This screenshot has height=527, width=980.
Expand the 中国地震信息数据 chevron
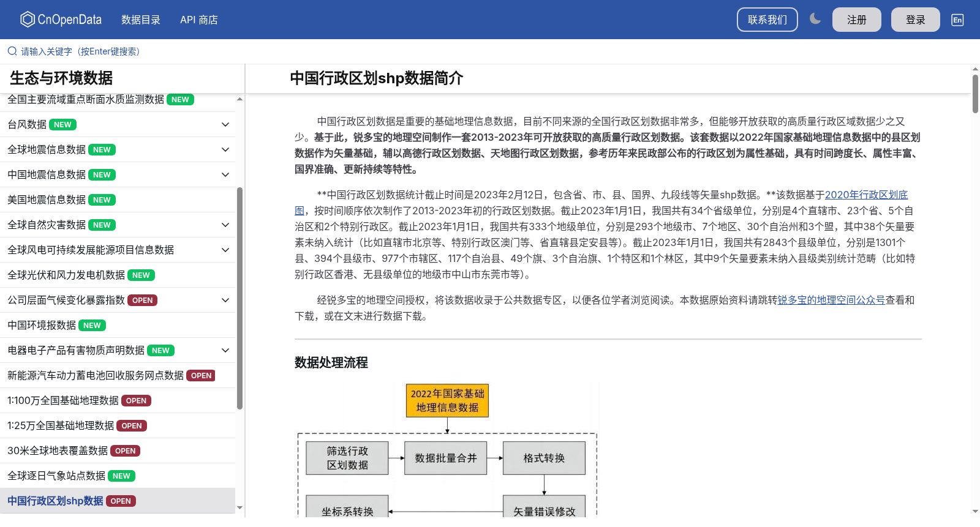(x=225, y=175)
